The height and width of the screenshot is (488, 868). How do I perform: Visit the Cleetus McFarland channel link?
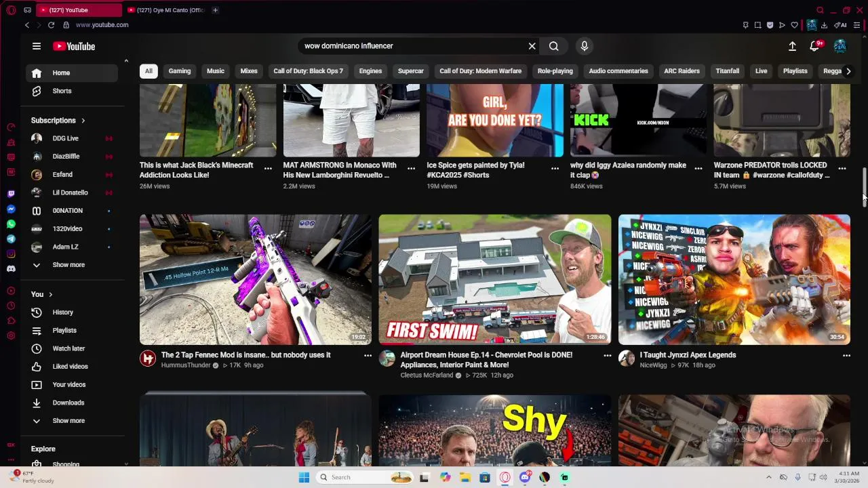(x=427, y=375)
